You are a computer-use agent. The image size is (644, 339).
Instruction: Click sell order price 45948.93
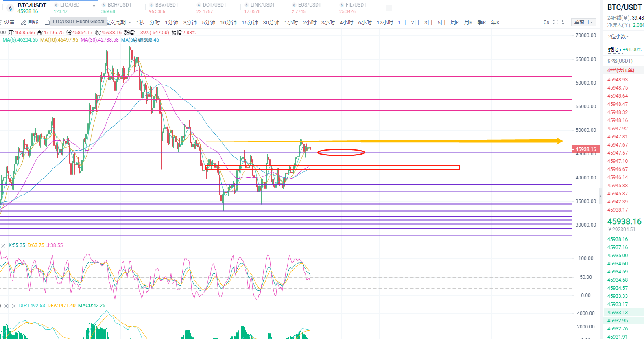click(618, 80)
